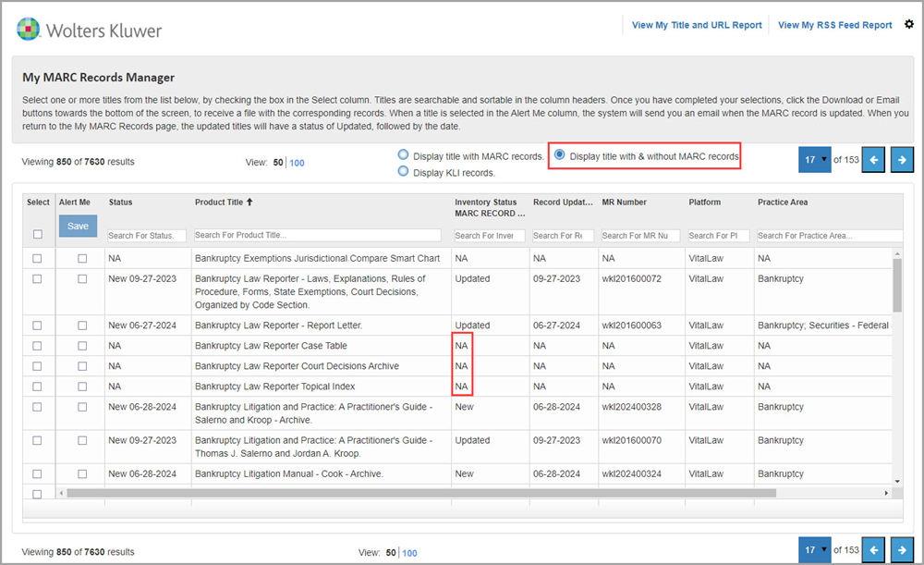Sort by MR Number column header
This screenshot has width=924, height=565.
(x=624, y=202)
